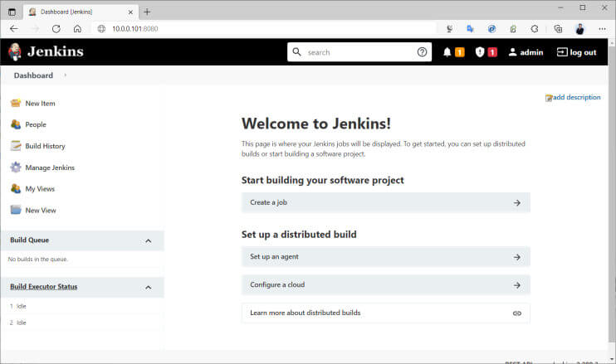Open the Build Executor Status link
This screenshot has width=616, height=364.
click(x=44, y=287)
